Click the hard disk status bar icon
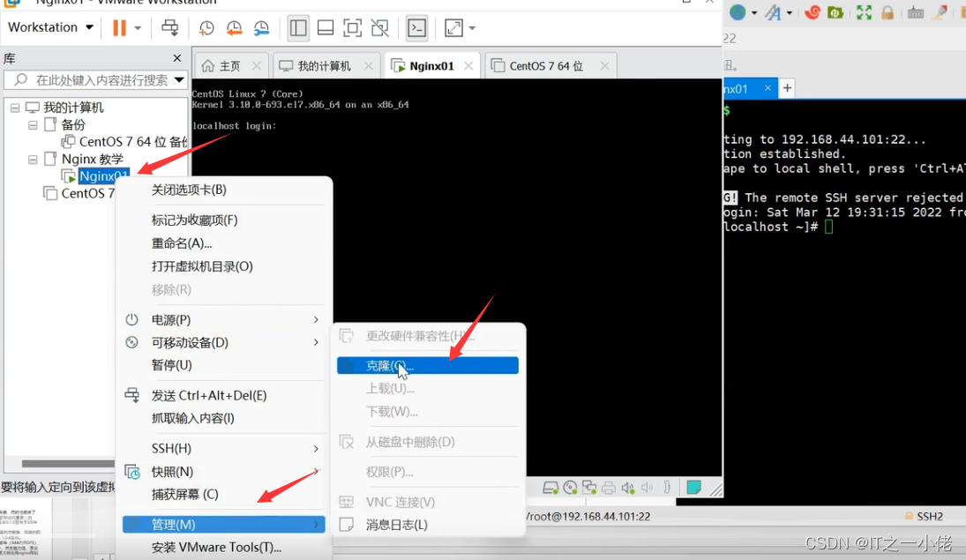The image size is (966, 560). click(x=550, y=486)
